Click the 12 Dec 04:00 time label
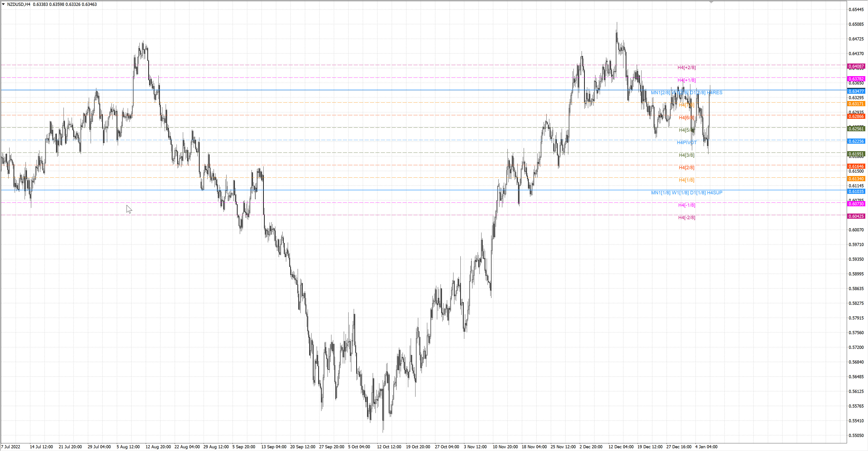 point(621,447)
